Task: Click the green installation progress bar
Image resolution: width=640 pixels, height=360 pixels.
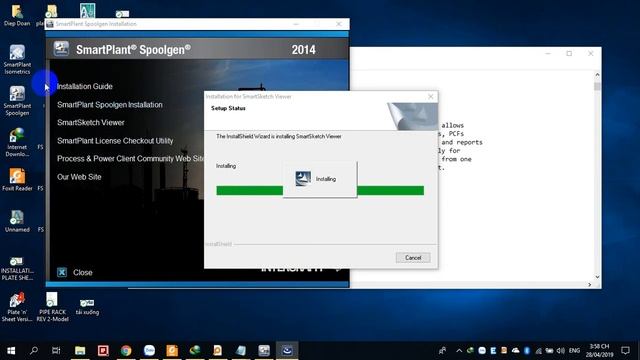Action: (x=320, y=191)
